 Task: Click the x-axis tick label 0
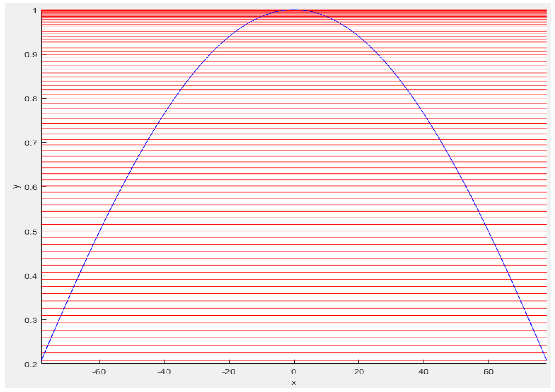[294, 372]
